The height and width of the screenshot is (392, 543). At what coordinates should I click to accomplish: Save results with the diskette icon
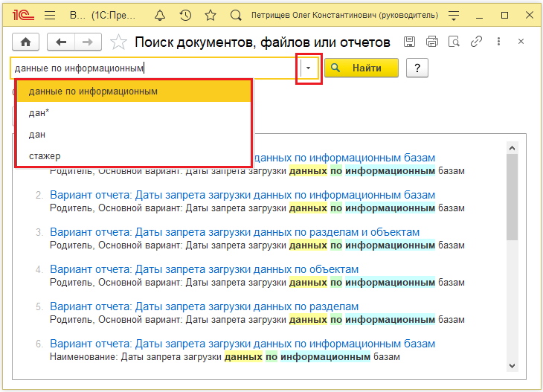[409, 42]
